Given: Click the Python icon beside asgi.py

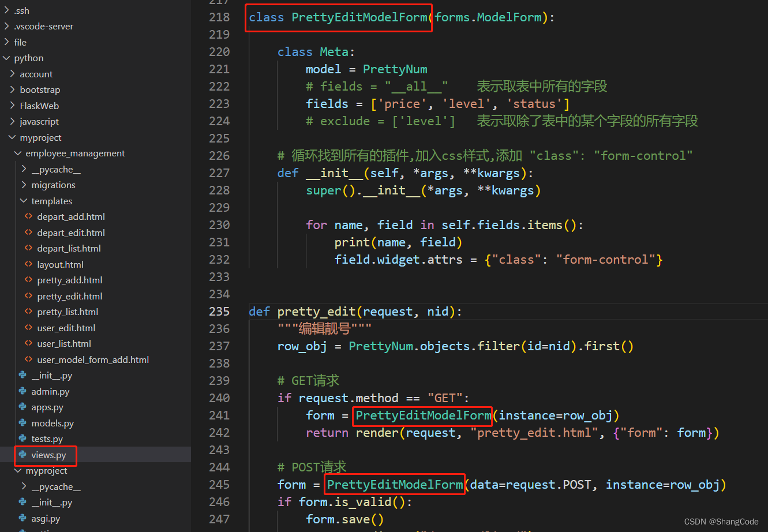Looking at the screenshot, I should point(23,518).
